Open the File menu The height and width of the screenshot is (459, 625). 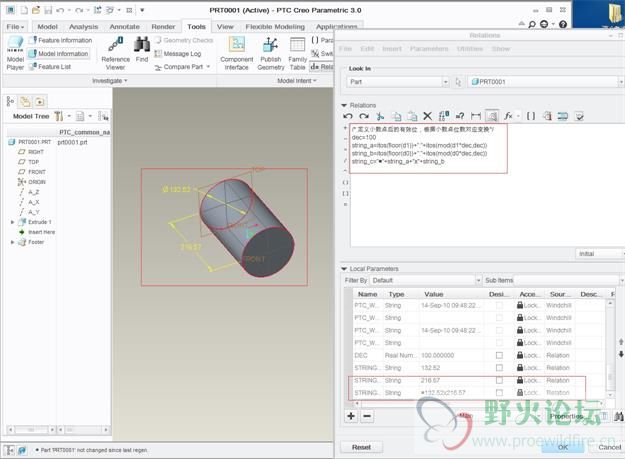tap(15, 27)
